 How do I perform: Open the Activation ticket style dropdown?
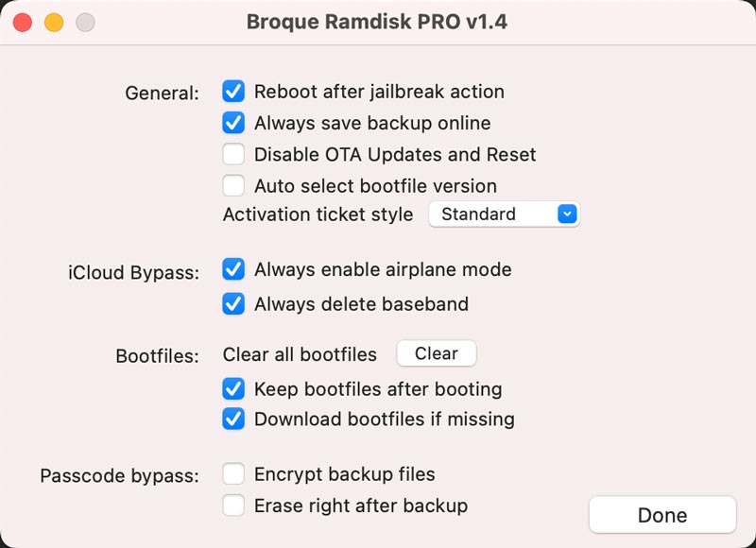tap(504, 214)
